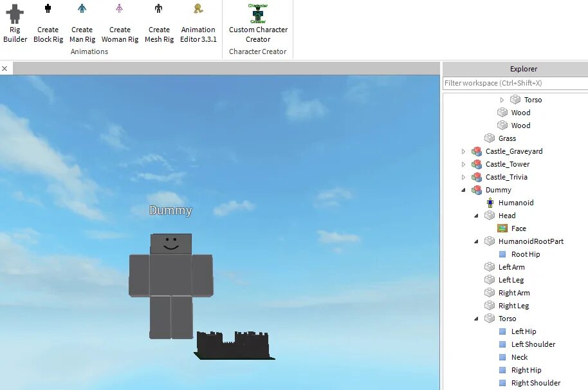The height and width of the screenshot is (390, 588).
Task: Collapse the HumanoidRootPart node
Action: click(x=476, y=241)
